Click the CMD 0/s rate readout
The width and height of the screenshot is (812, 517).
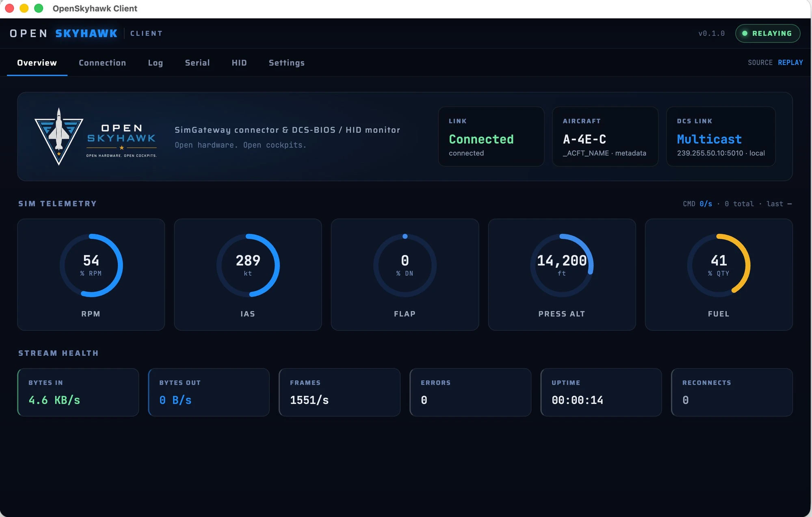pos(697,204)
